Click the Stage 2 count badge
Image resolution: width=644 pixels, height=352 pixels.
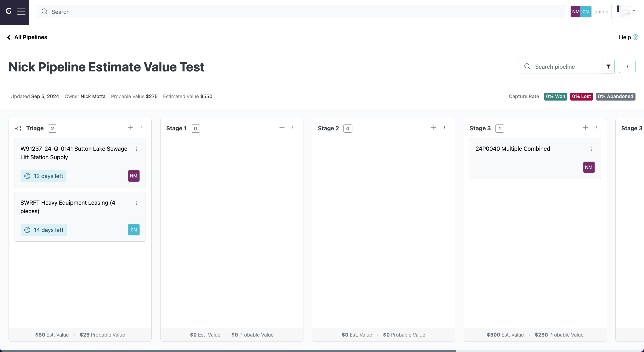[x=348, y=129]
